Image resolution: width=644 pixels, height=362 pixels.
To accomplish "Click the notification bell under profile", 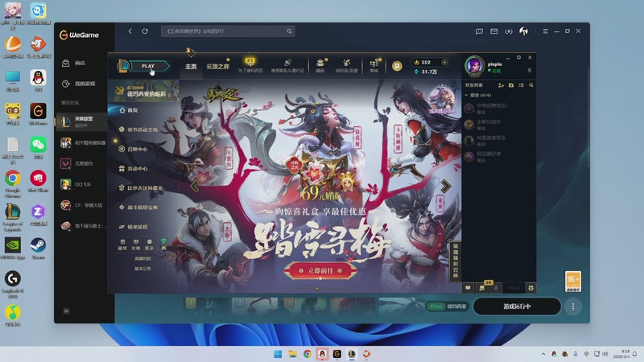I will (x=530, y=71).
